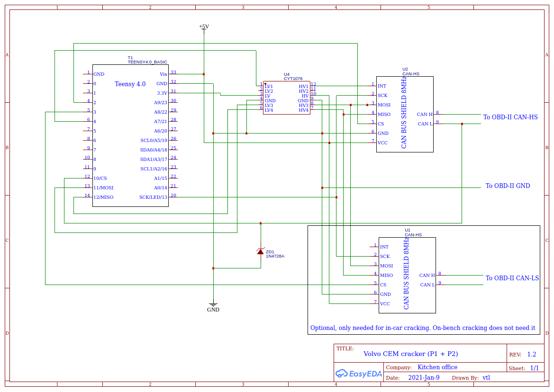Click 'CAN BUS SHIELD 8MHz' text on U2
The image size is (554, 392).
(x=404, y=112)
